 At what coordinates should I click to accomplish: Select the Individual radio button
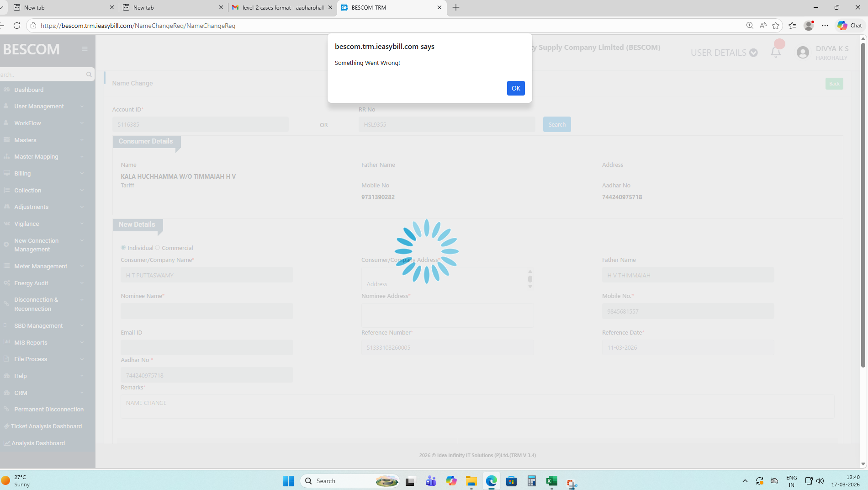(x=123, y=247)
